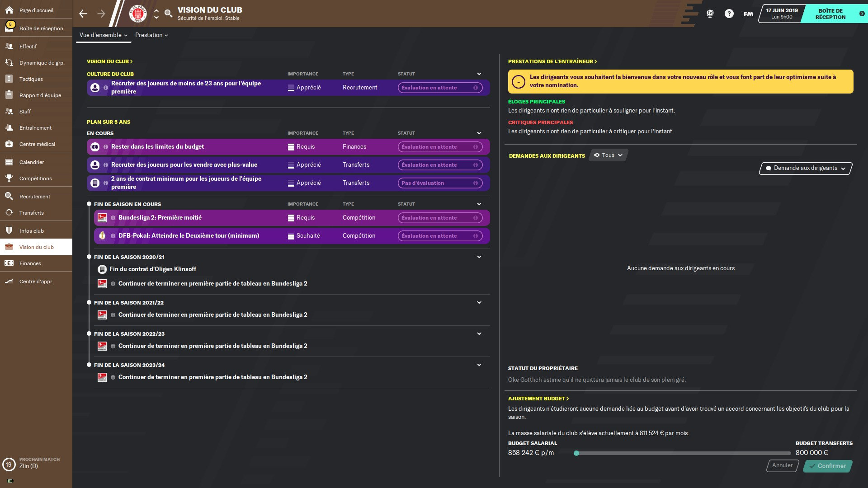Click the FC St. Pauli club badge
Screen dimensions: 868x488
click(138, 14)
